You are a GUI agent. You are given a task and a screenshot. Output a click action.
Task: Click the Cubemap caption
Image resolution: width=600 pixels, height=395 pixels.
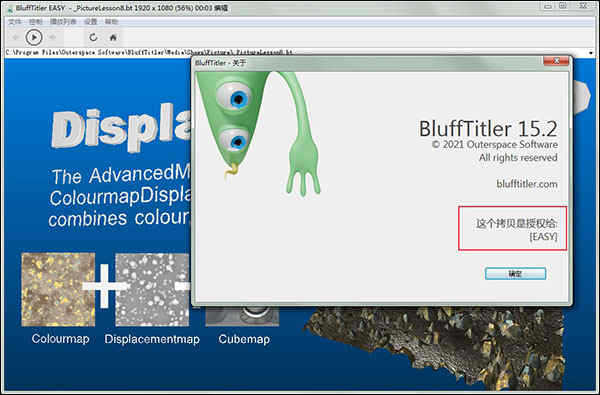point(244,339)
